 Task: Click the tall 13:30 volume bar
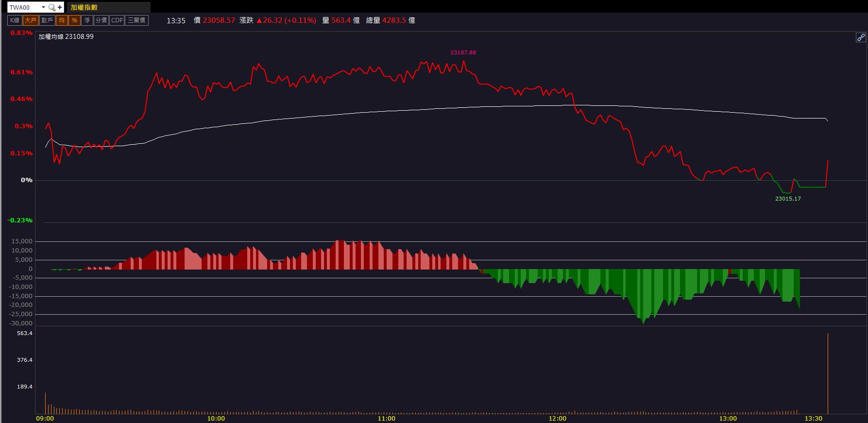[x=828, y=373]
